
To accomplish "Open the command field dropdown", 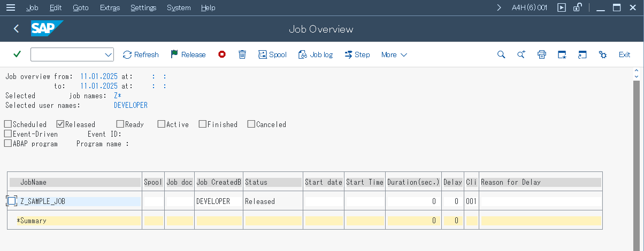I will tap(108, 54).
